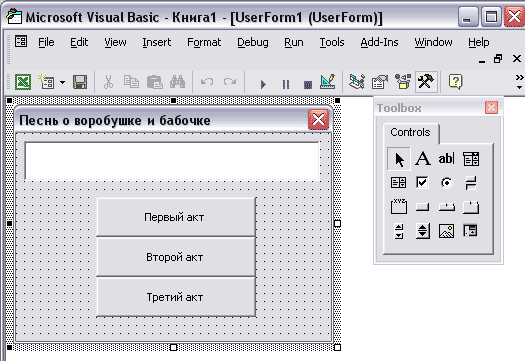Select the CheckBox control in Toolbox
Image resolution: width=525 pixels, height=361 pixels.
click(x=422, y=183)
